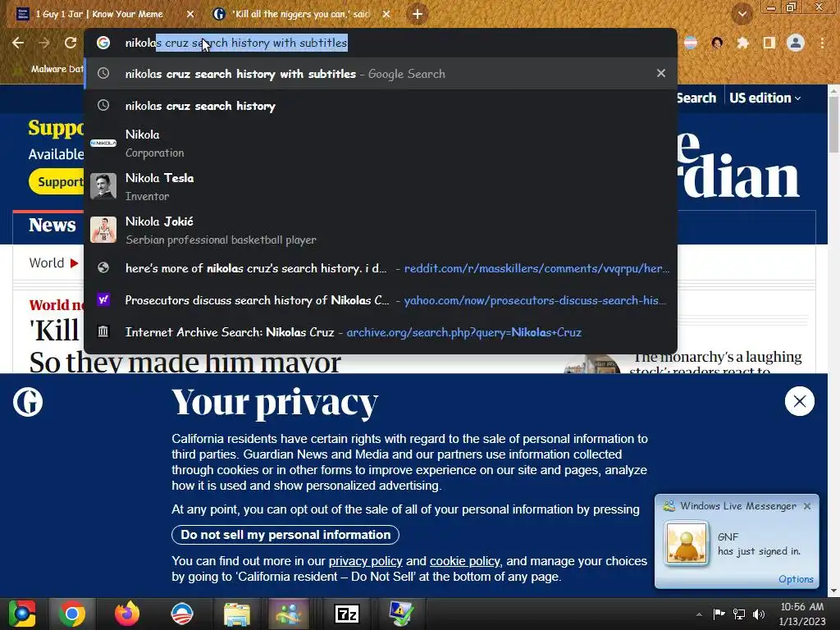Image resolution: width=840 pixels, height=630 pixels.
Task: Click the striped flag extension icon
Action: 691,43
